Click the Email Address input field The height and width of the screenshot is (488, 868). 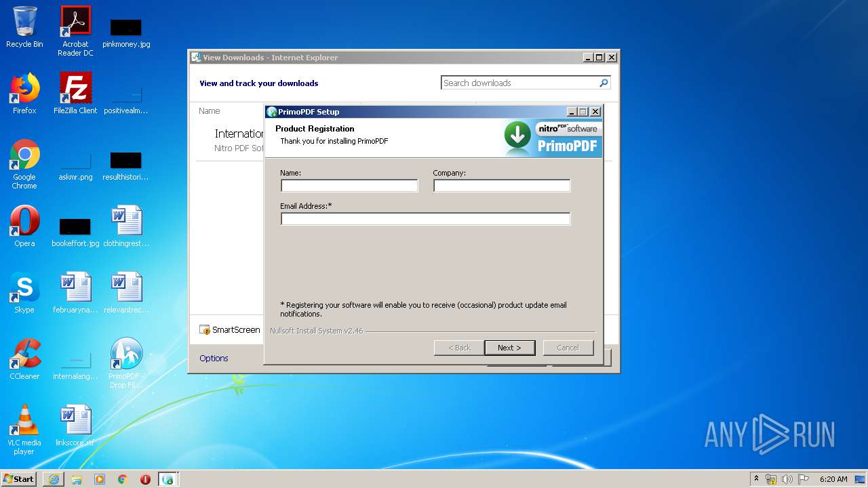(x=426, y=219)
